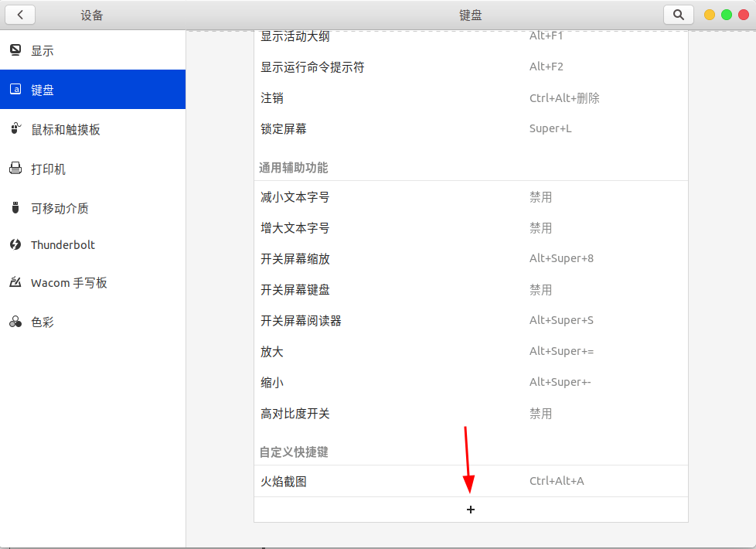Viewport: 756px width, 549px height.
Task: Edit shortcut for 显示运行命令提示符
Action: (x=471, y=67)
